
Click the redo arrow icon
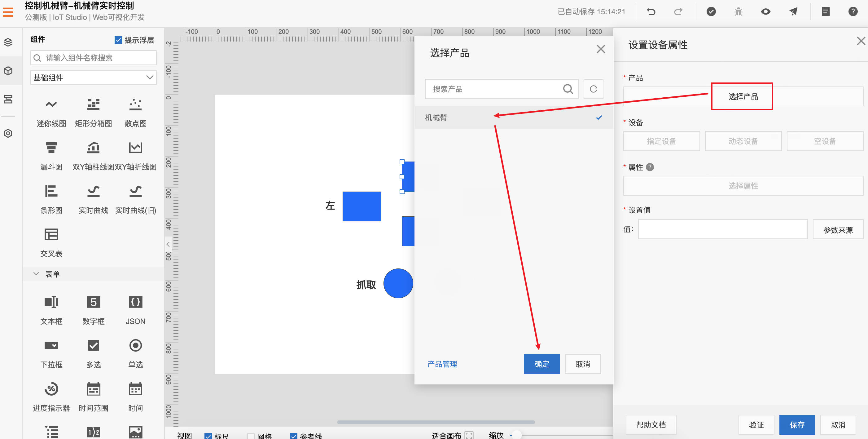(678, 12)
